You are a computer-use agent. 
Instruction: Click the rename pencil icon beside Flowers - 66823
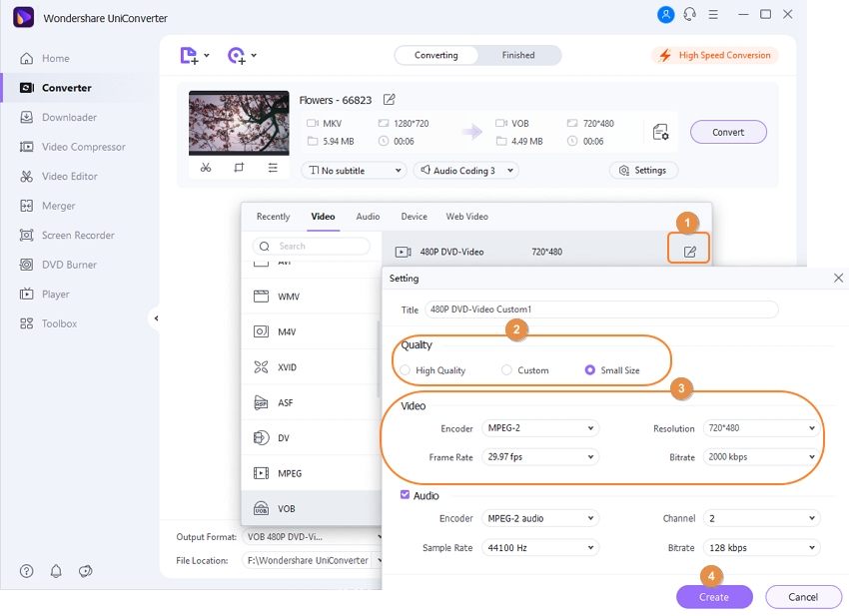(389, 100)
